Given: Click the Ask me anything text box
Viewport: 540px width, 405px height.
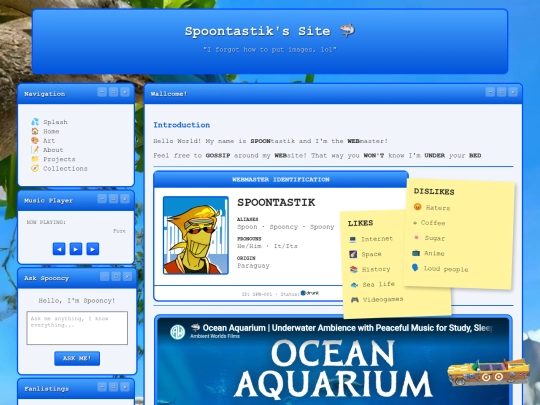Looking at the screenshot, I should pyautogui.click(x=77, y=328).
